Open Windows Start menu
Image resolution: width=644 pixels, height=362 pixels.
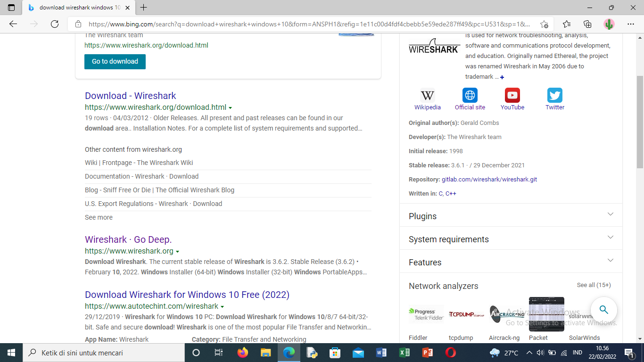point(11,353)
